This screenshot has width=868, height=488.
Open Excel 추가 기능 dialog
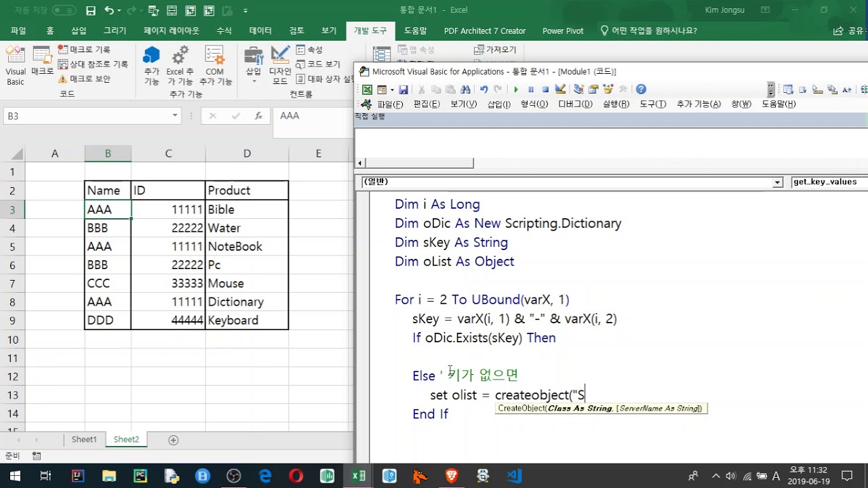pos(180,66)
